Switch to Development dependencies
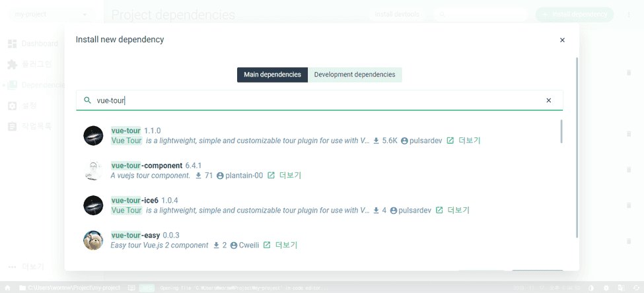This screenshot has width=644, height=293. tap(355, 75)
